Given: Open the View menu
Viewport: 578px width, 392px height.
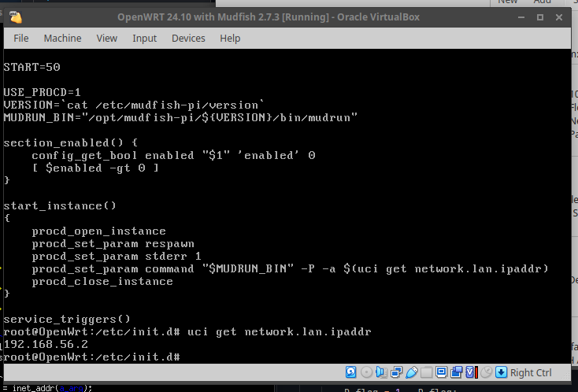Looking at the screenshot, I should click(107, 39).
